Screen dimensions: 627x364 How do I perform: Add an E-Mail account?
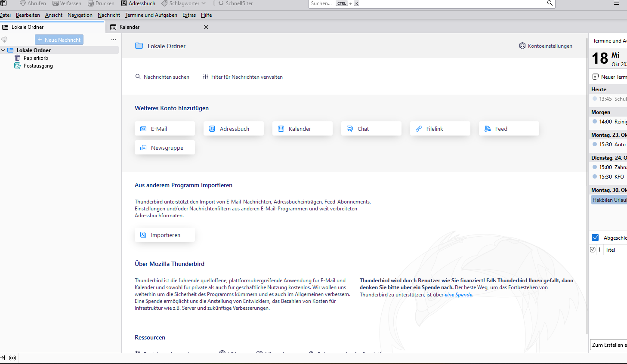tap(165, 129)
